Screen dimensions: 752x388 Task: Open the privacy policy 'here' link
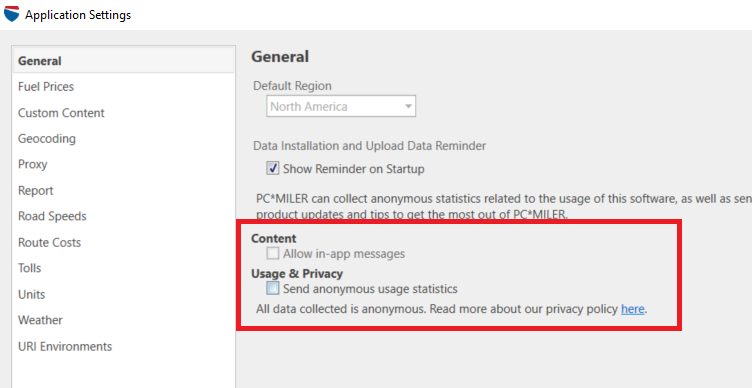[633, 309]
